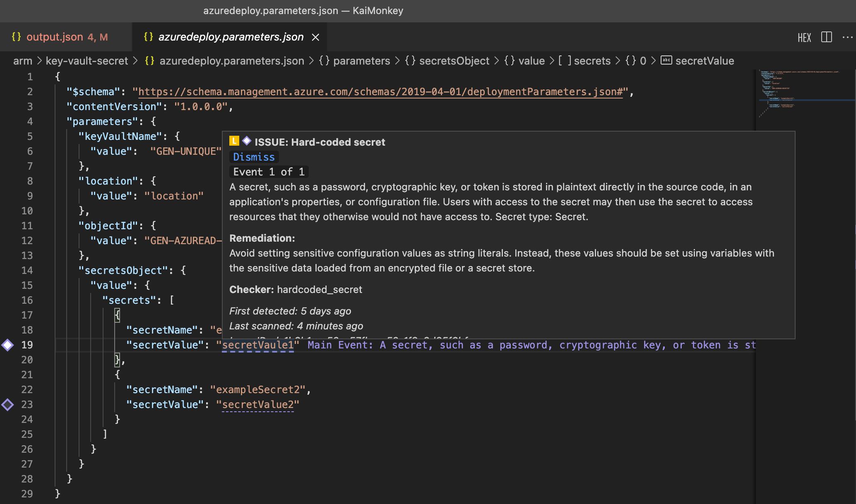Image resolution: width=856 pixels, height=504 pixels.
Task: Select the azuredeploy.parameters.json tab
Action: tap(231, 37)
